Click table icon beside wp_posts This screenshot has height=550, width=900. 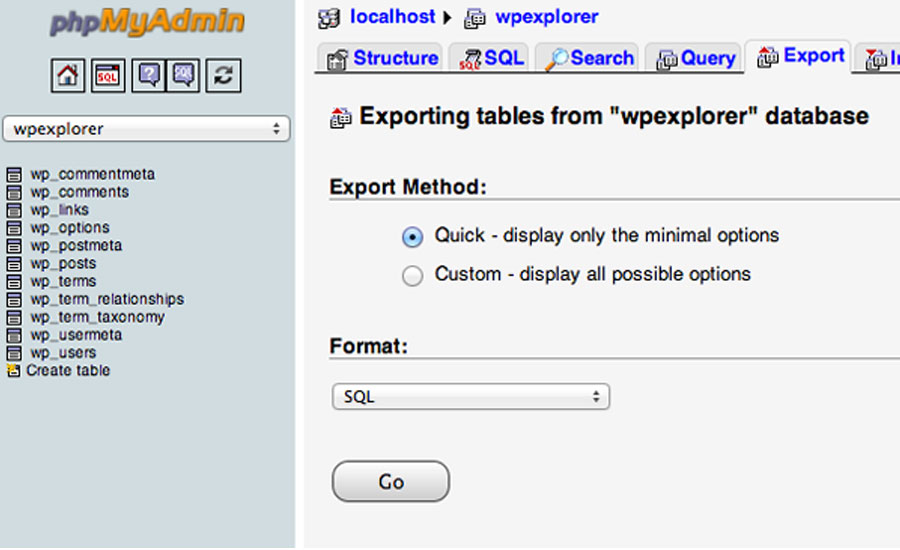point(14,264)
